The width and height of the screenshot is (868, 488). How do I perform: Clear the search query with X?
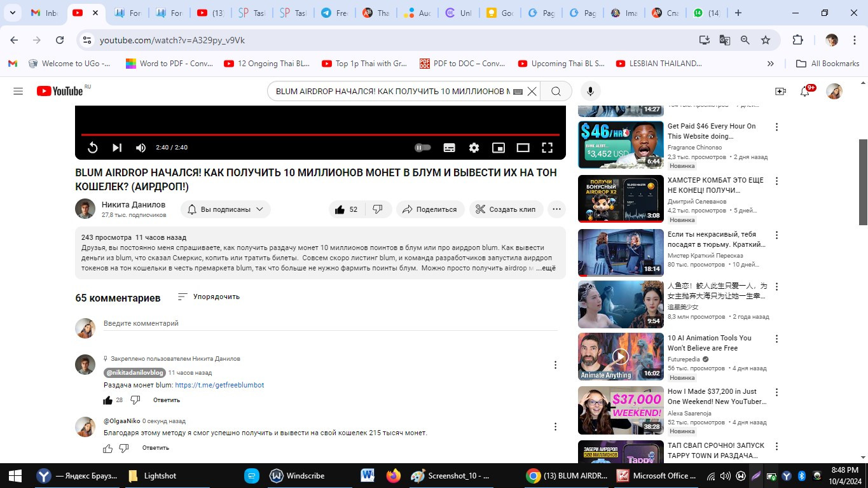[x=532, y=92]
